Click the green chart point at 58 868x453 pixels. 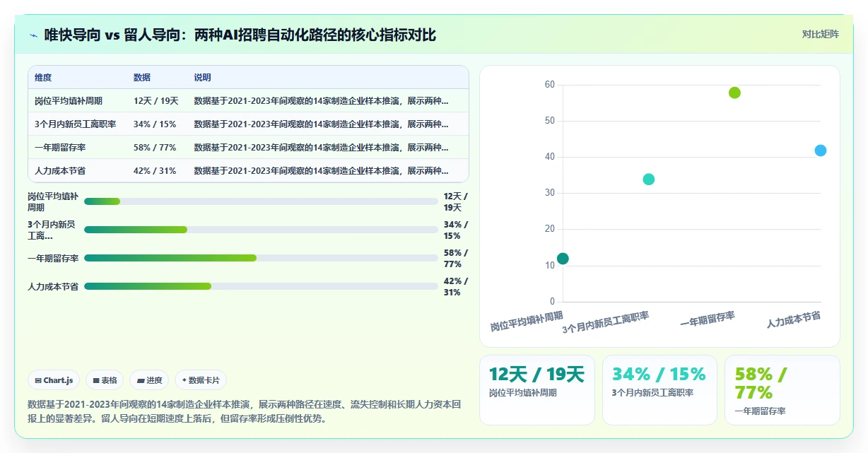(734, 93)
